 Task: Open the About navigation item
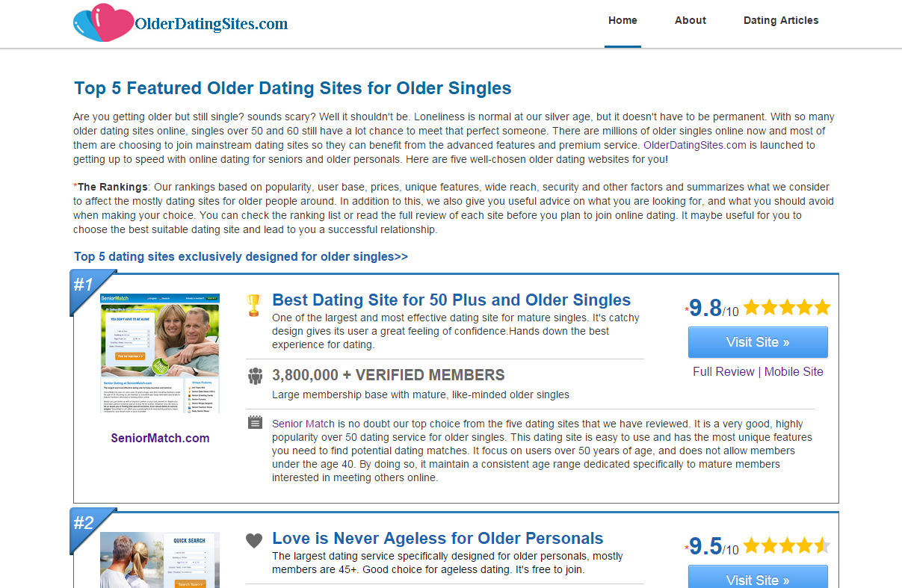coord(691,21)
